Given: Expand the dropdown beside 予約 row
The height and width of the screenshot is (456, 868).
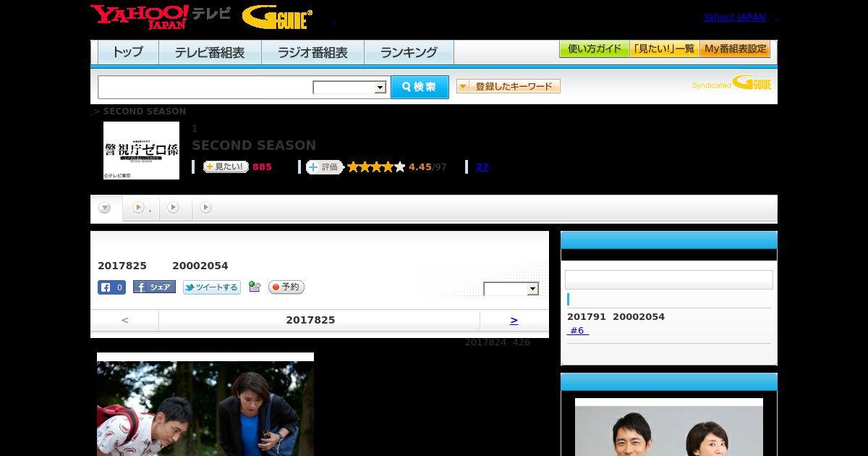Looking at the screenshot, I should (511, 290).
